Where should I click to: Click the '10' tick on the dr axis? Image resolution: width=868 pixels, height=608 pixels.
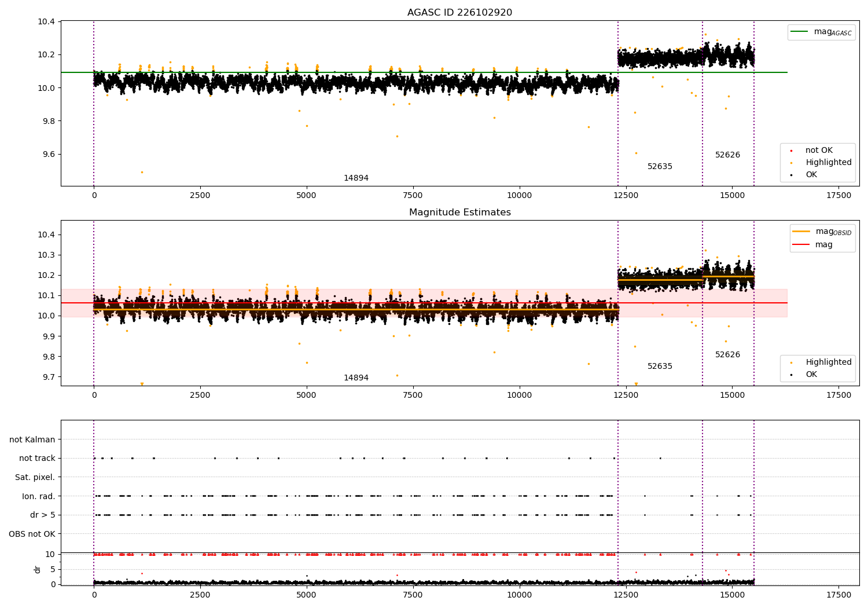(x=50, y=555)
